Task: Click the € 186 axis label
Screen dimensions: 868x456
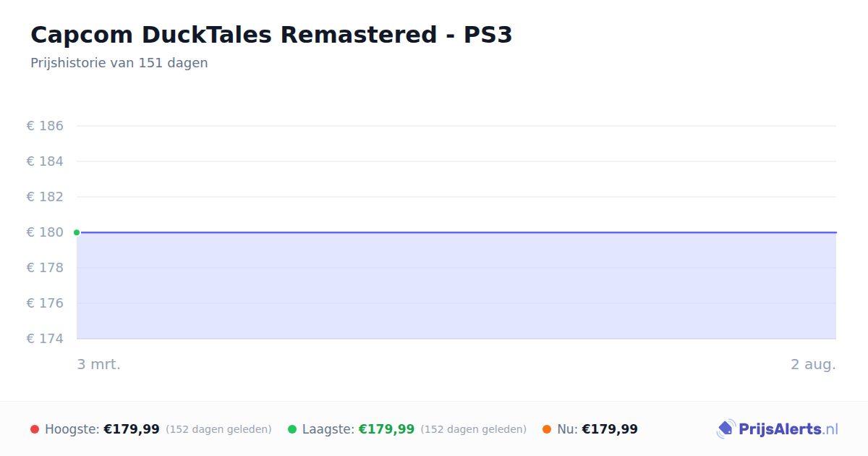Action: (x=45, y=126)
